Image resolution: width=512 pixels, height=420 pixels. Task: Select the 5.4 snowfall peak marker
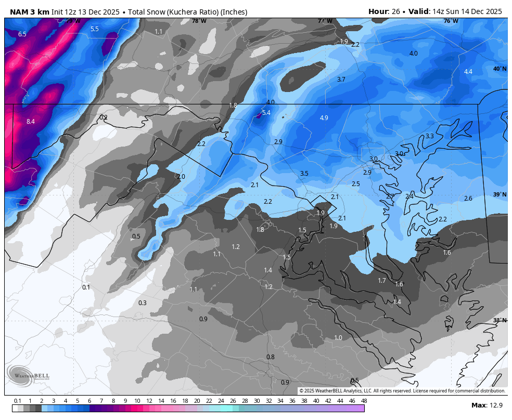click(x=266, y=113)
